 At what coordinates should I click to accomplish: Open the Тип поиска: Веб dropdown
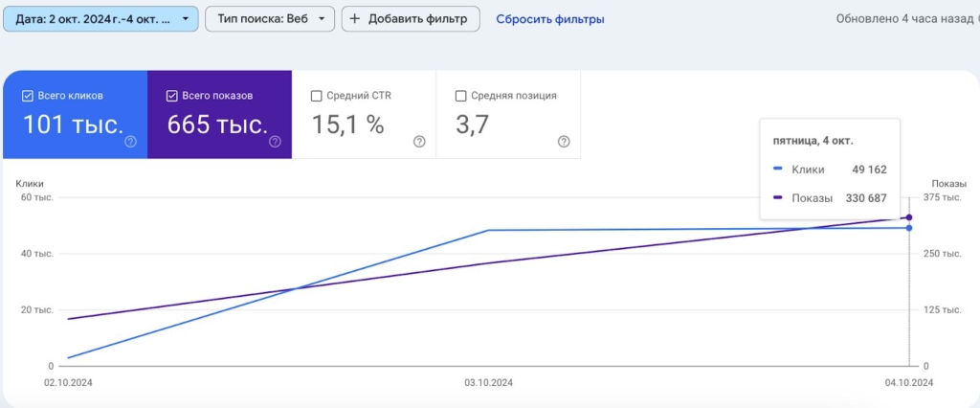click(x=270, y=19)
